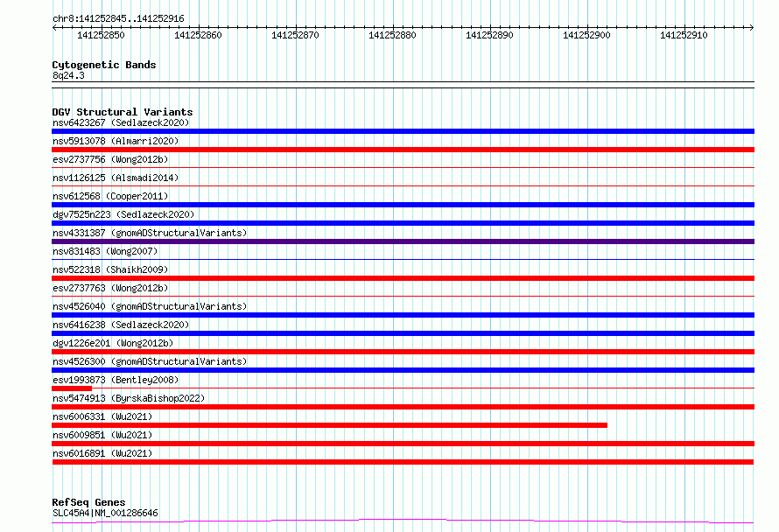Click the short red bar under esv1993873

point(72,388)
